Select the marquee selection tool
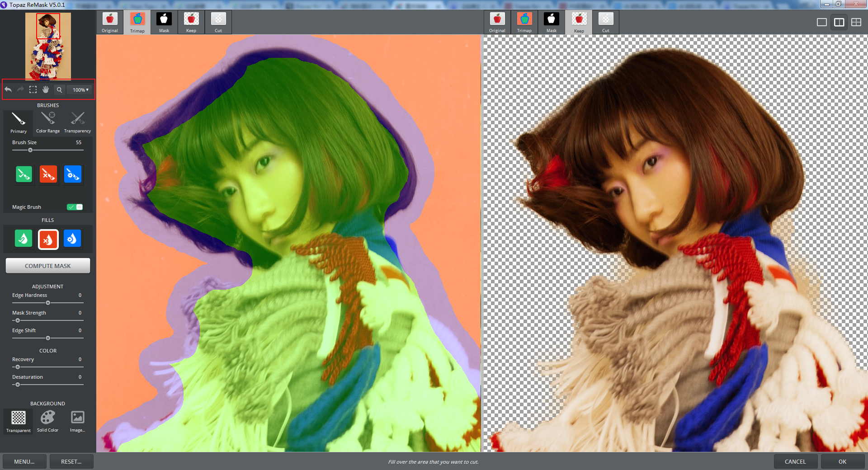Screen dimensions: 868x470 (x=33, y=89)
